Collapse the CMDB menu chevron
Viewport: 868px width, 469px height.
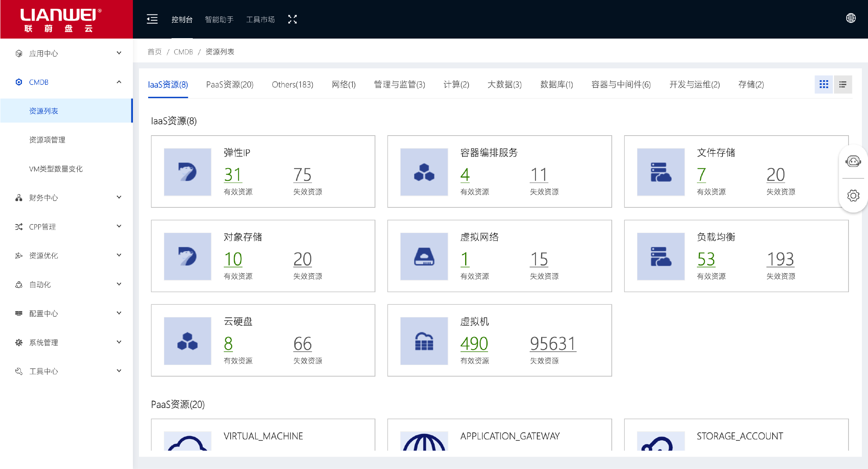[119, 82]
